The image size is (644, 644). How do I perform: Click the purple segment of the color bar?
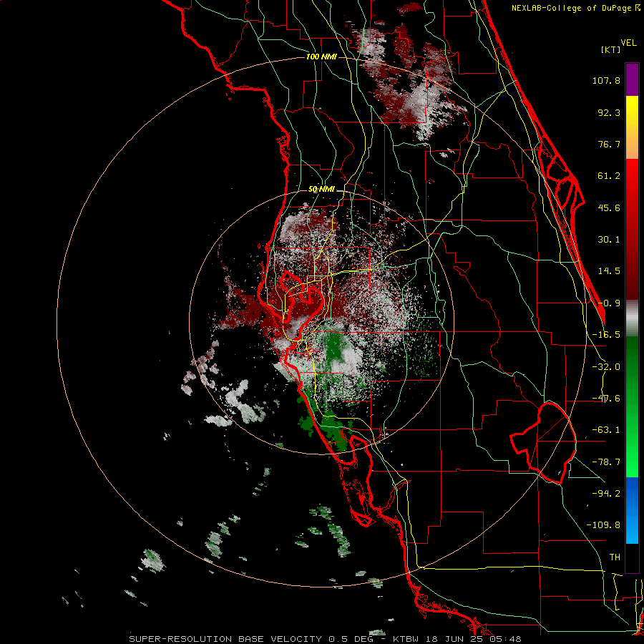[632, 79]
